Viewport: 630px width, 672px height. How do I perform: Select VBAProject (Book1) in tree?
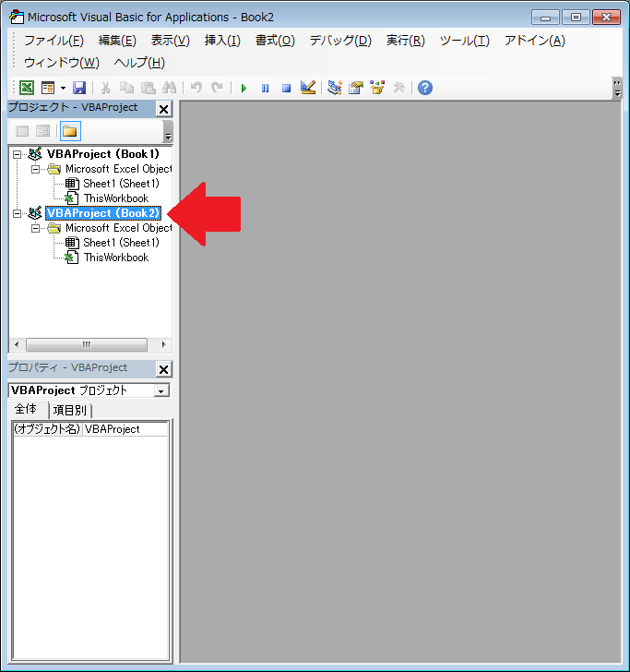point(102,154)
